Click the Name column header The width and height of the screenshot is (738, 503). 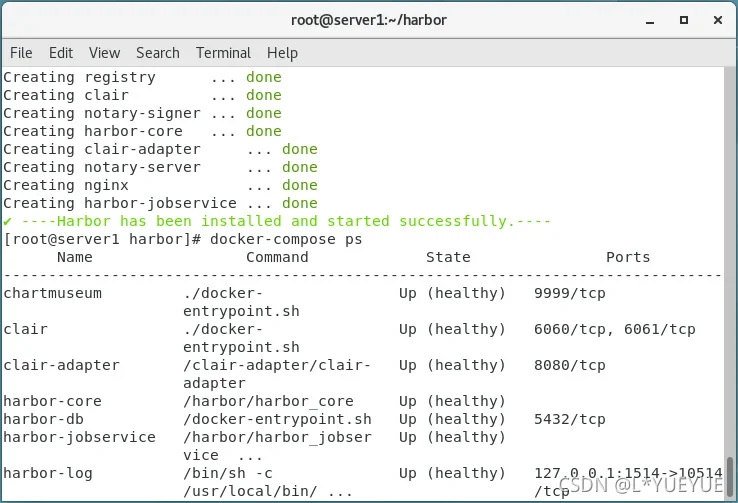click(x=75, y=257)
